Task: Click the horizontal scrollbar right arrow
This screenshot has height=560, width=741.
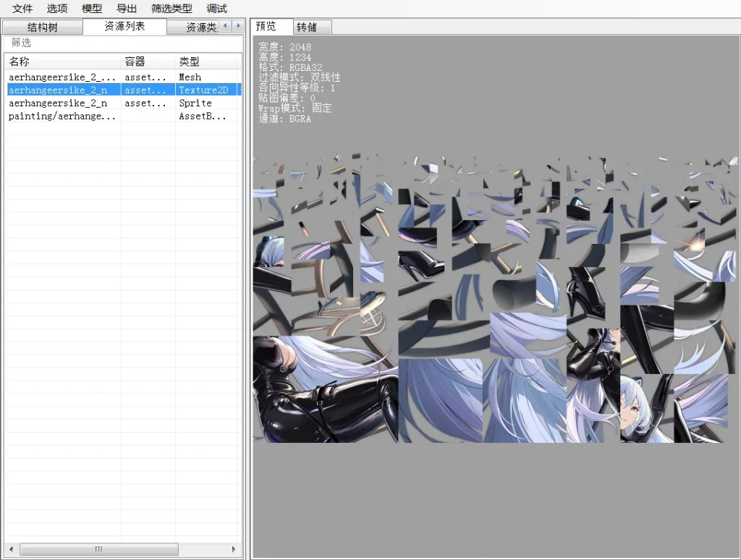Action: 234,549
